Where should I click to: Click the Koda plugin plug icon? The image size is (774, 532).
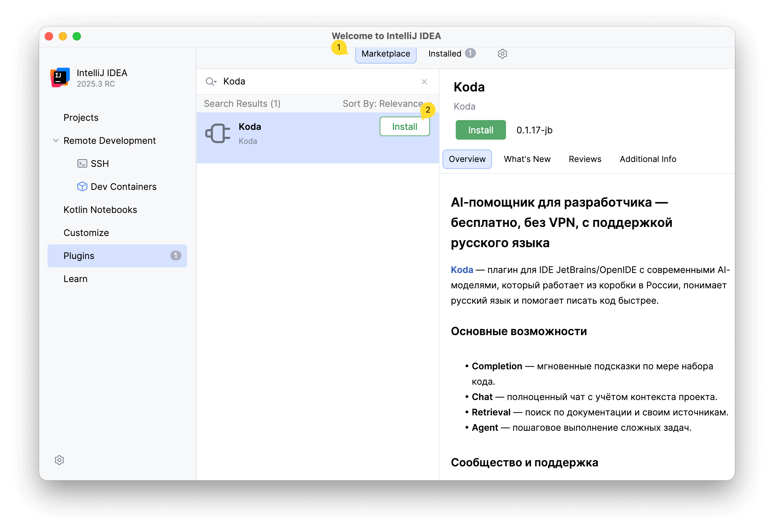tap(217, 133)
